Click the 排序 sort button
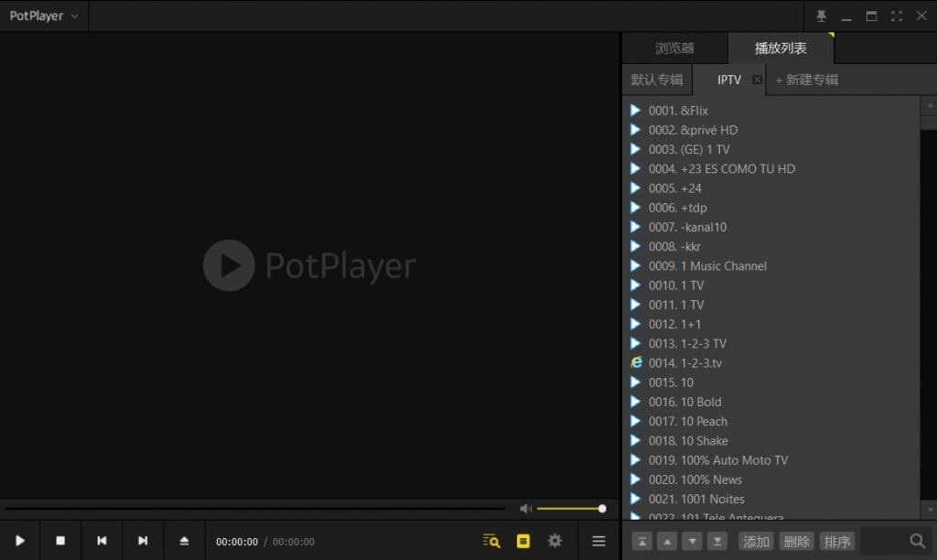Image resolution: width=937 pixels, height=560 pixels. pyautogui.click(x=837, y=542)
